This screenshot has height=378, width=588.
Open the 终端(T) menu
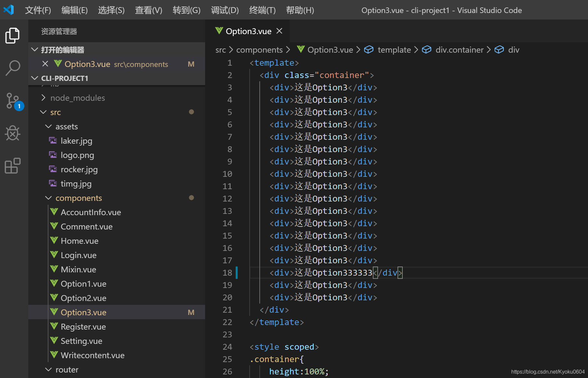[x=262, y=10]
